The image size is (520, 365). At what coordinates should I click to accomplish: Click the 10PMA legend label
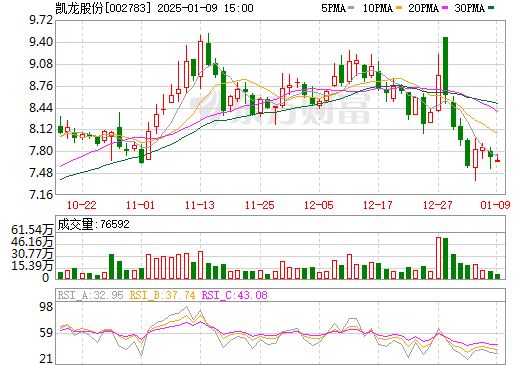[x=378, y=8]
